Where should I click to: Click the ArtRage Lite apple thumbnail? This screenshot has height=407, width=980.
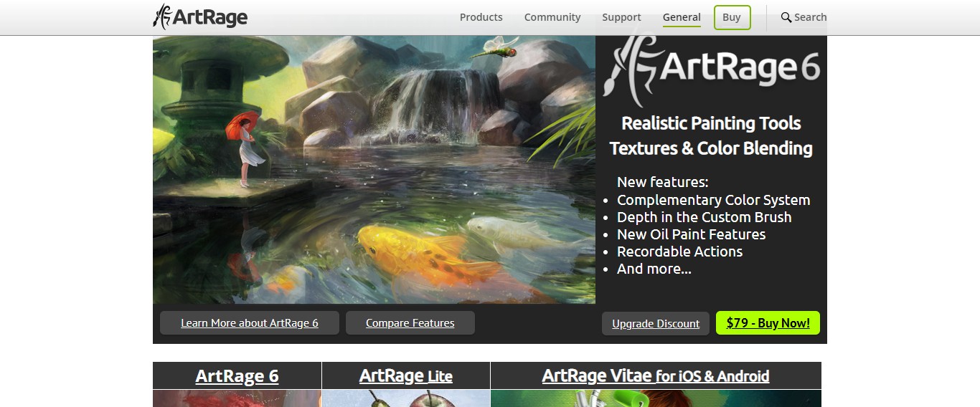click(406, 398)
